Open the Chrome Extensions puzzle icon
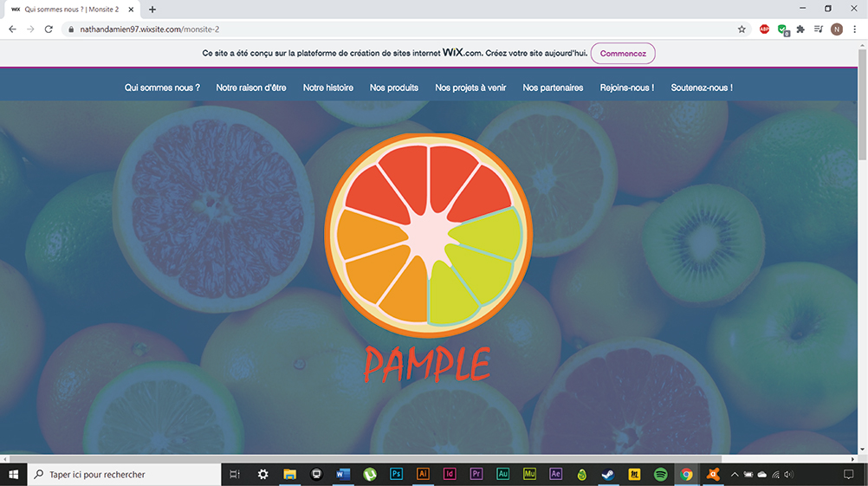The width and height of the screenshot is (868, 486). point(800,29)
